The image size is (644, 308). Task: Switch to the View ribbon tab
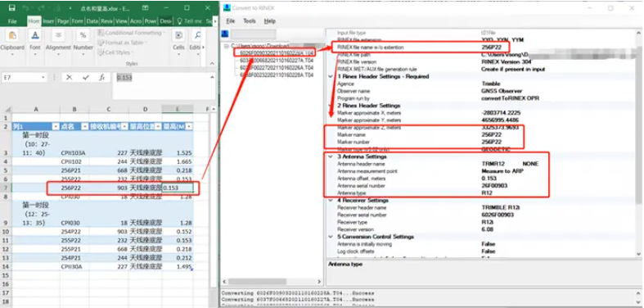[121, 21]
